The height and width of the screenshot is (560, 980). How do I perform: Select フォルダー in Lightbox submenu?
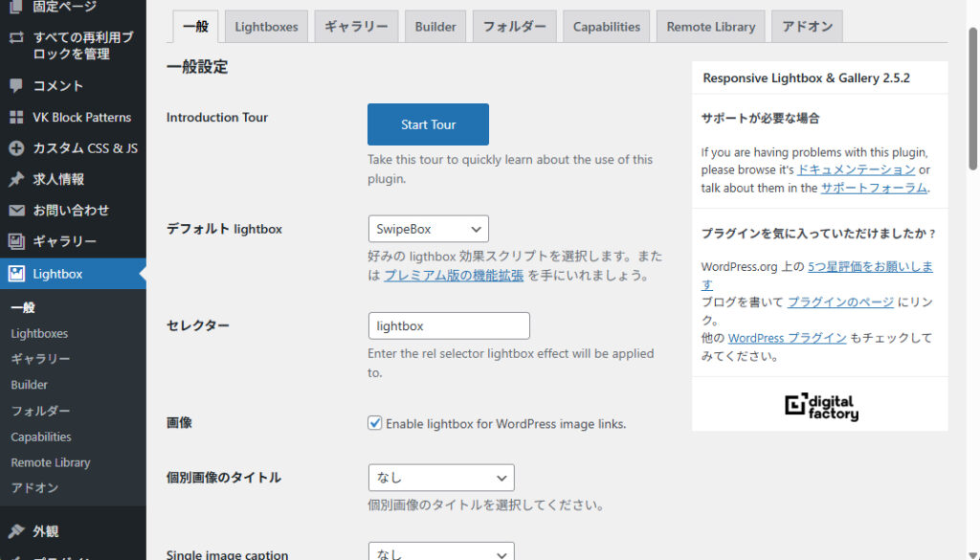point(40,411)
